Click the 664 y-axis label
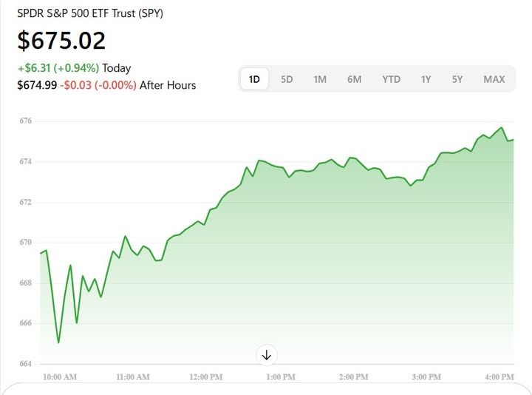Image resolution: width=532 pixels, height=395 pixels. [24, 363]
